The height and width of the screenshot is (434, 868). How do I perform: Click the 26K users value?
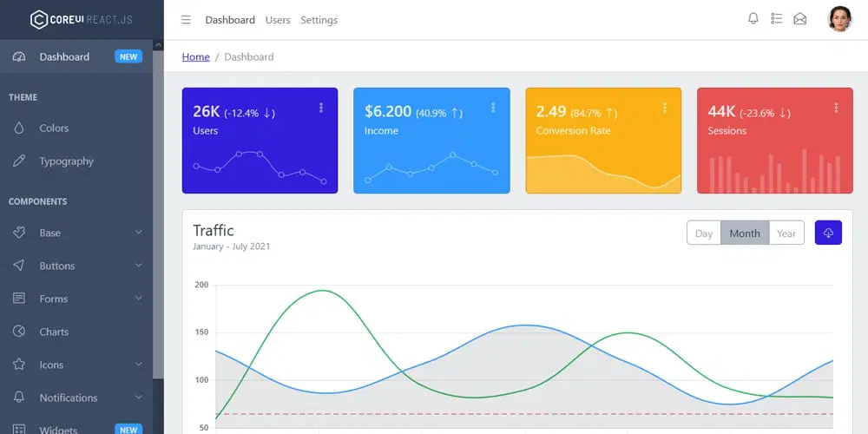[x=207, y=111]
